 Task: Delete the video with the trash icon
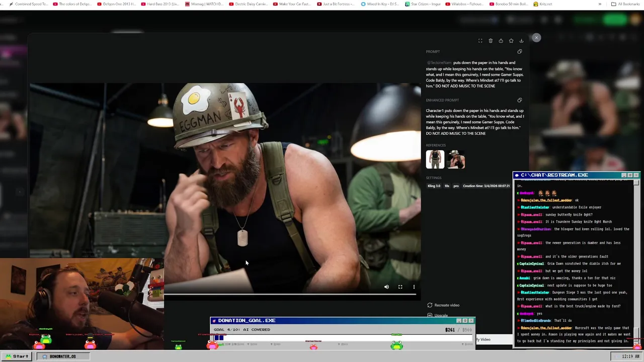491,41
